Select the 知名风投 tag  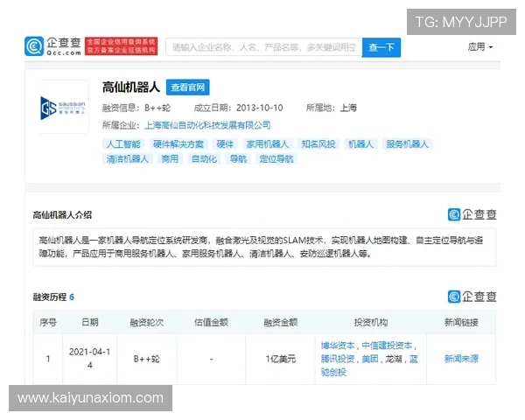tap(318, 144)
